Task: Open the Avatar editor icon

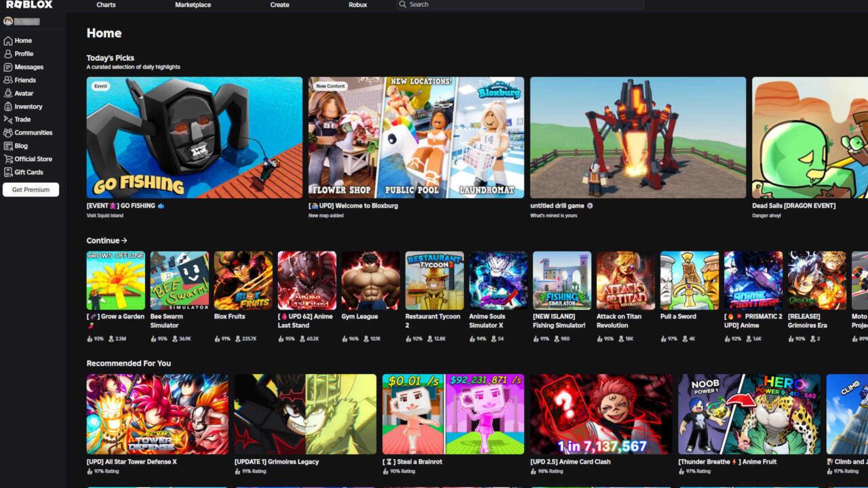Action: pyautogui.click(x=9, y=93)
